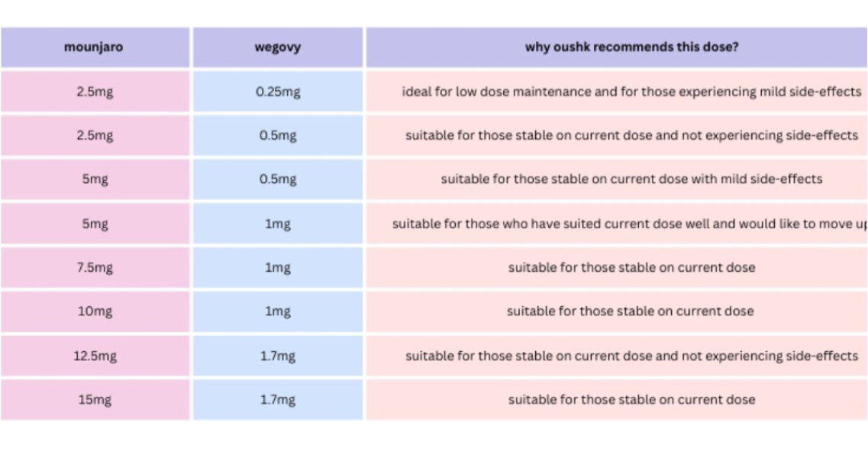Click the recommendation text in the 7.5mg row
Image resolution: width=868 pixels, height=458 pixels.
[x=631, y=268]
